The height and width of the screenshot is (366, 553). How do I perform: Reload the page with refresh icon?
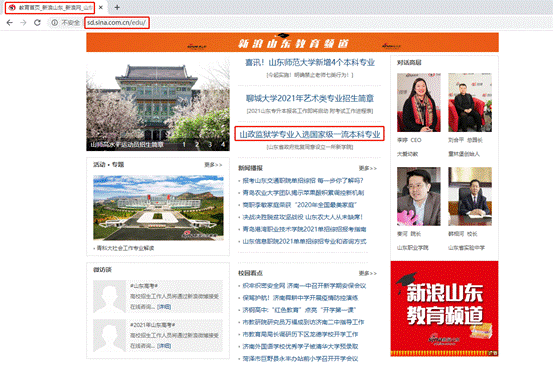(x=37, y=23)
